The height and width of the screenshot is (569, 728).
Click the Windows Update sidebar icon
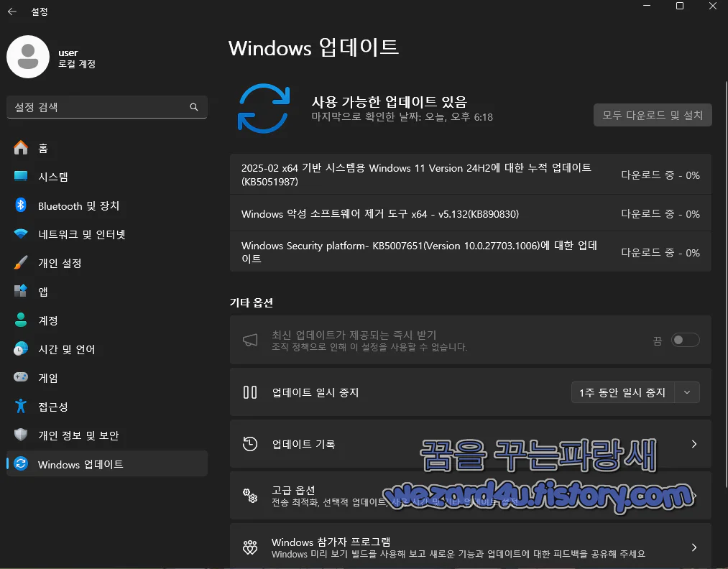[x=20, y=463]
